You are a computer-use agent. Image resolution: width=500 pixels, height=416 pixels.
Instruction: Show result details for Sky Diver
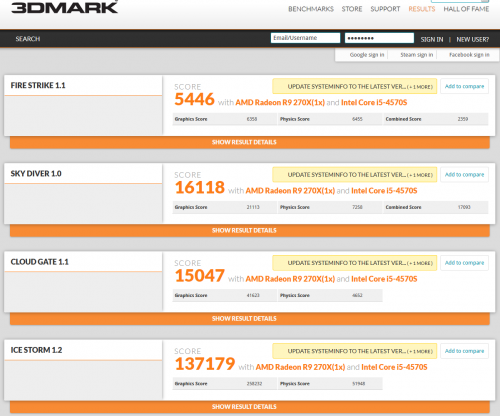(x=250, y=231)
